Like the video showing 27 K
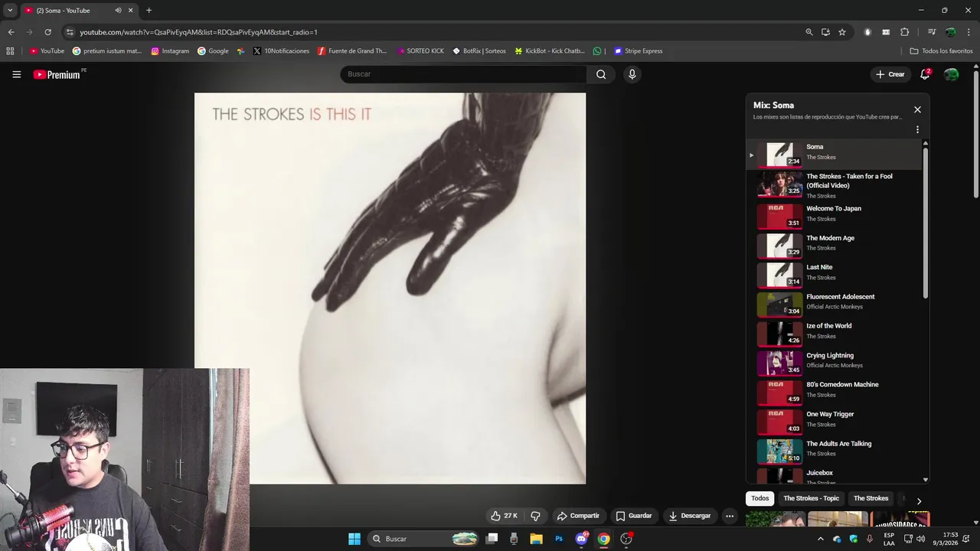980x551 pixels. click(504, 516)
